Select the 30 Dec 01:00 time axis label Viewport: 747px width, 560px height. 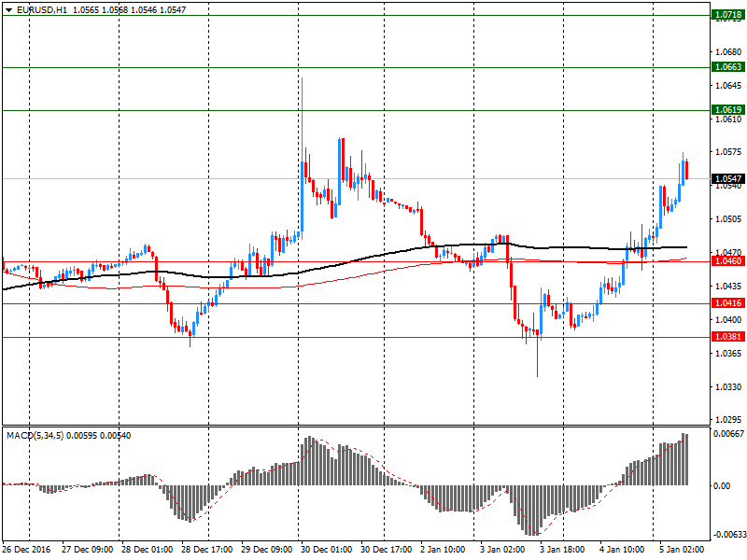tap(326, 550)
